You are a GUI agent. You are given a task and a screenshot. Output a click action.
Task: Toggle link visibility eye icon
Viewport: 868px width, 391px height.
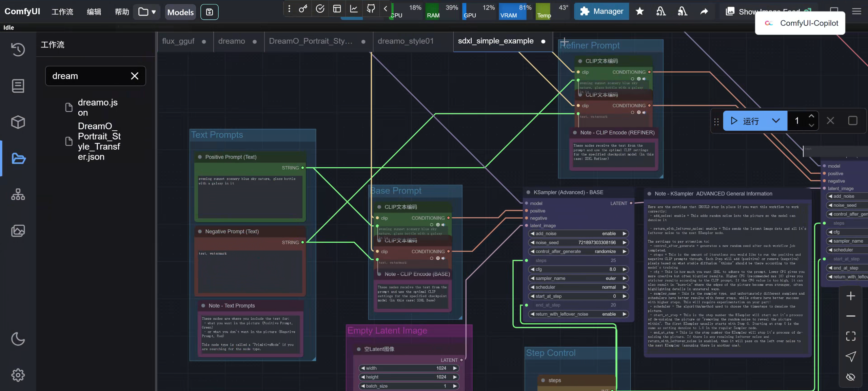point(851,377)
